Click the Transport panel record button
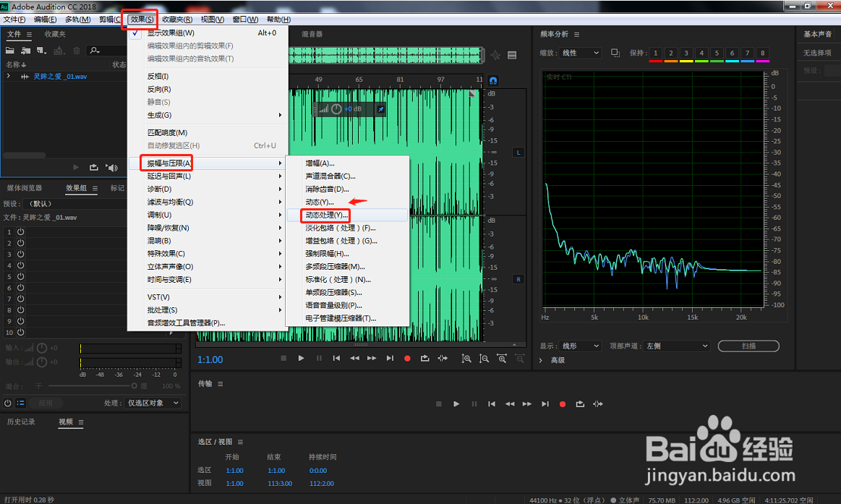The height and width of the screenshot is (504, 841). point(562,403)
